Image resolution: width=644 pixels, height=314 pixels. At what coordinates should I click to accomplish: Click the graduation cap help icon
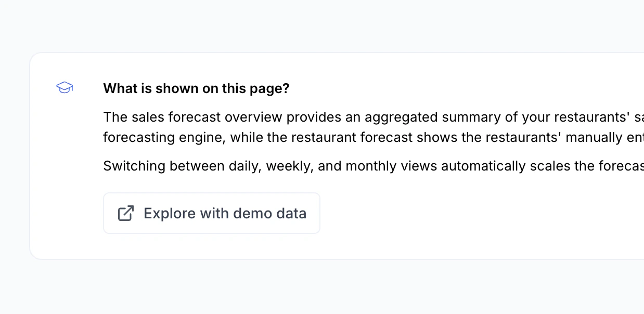coord(65,88)
